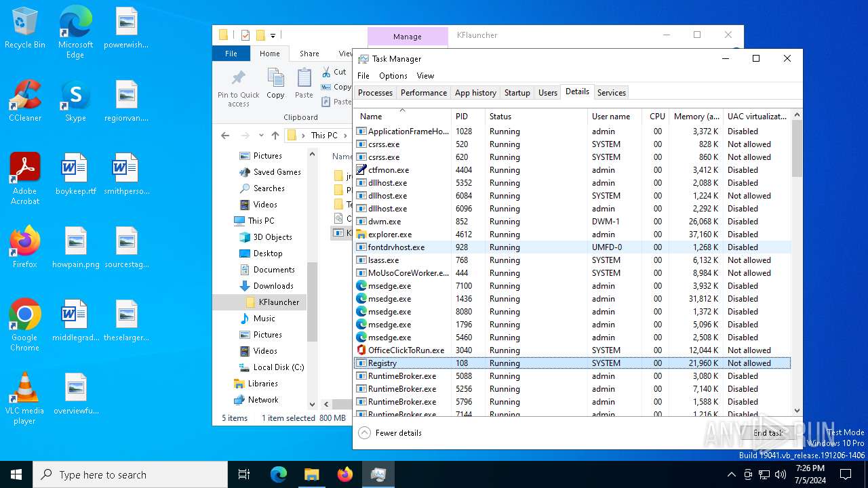The height and width of the screenshot is (488, 868).
Task: Select the explorer.exe process row
Action: (572, 235)
